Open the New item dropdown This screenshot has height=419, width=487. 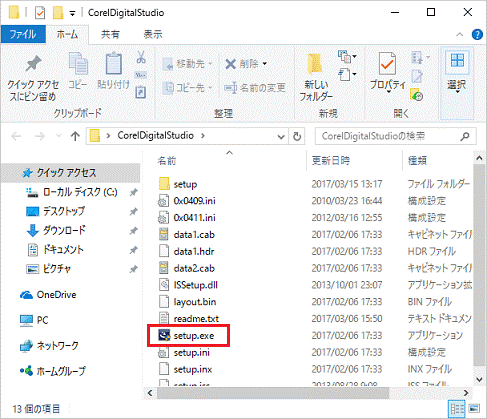347,57
